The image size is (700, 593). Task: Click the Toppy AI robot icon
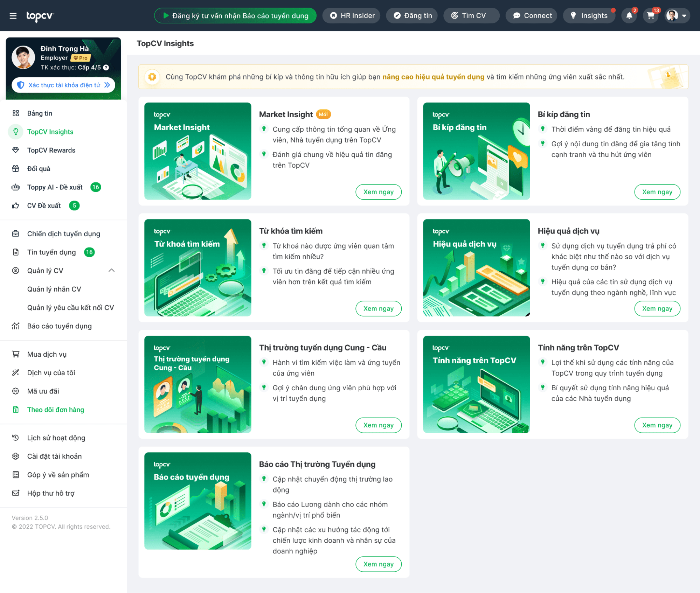[16, 187]
